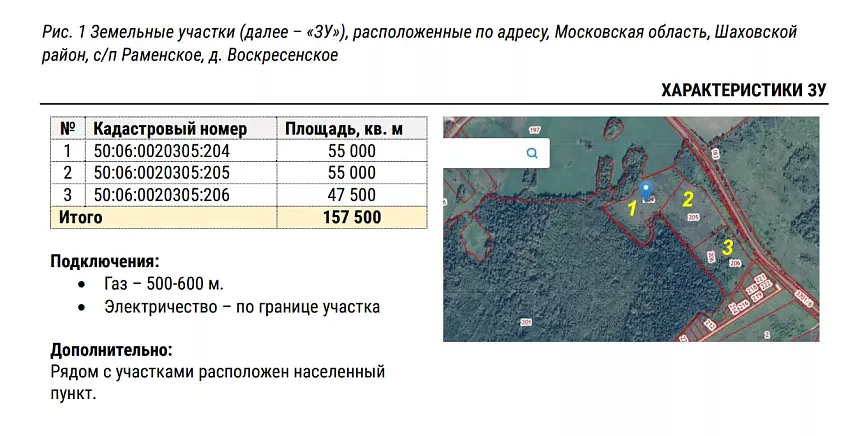Click yellow plot number 2 on map

(x=688, y=199)
